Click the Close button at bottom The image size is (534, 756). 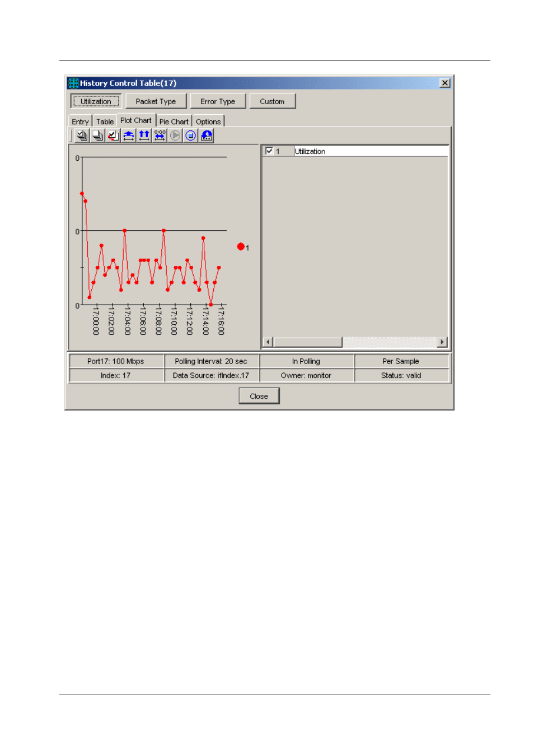coord(259,396)
